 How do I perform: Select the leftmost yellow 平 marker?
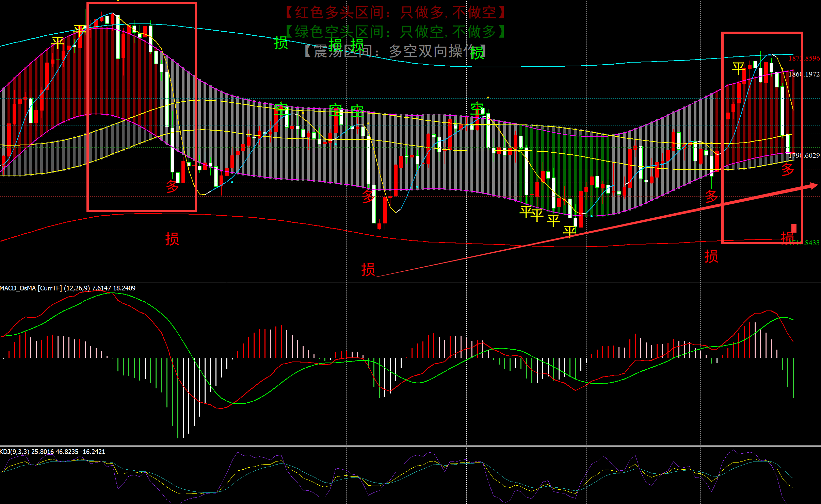point(58,43)
